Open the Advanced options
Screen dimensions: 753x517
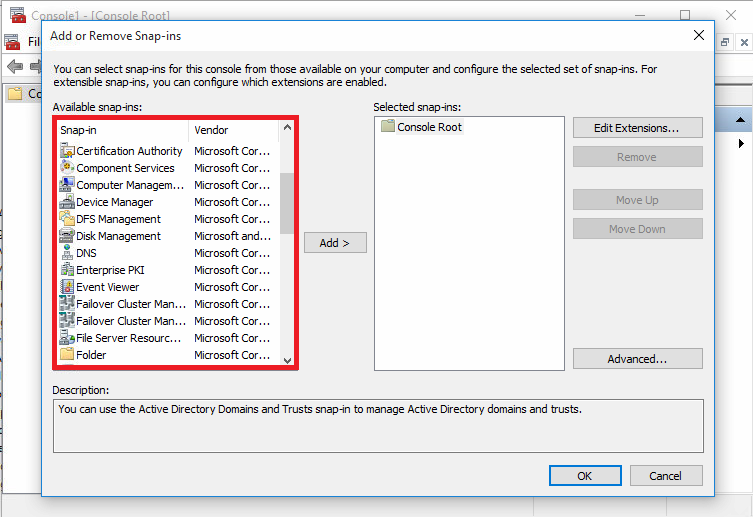(637, 359)
